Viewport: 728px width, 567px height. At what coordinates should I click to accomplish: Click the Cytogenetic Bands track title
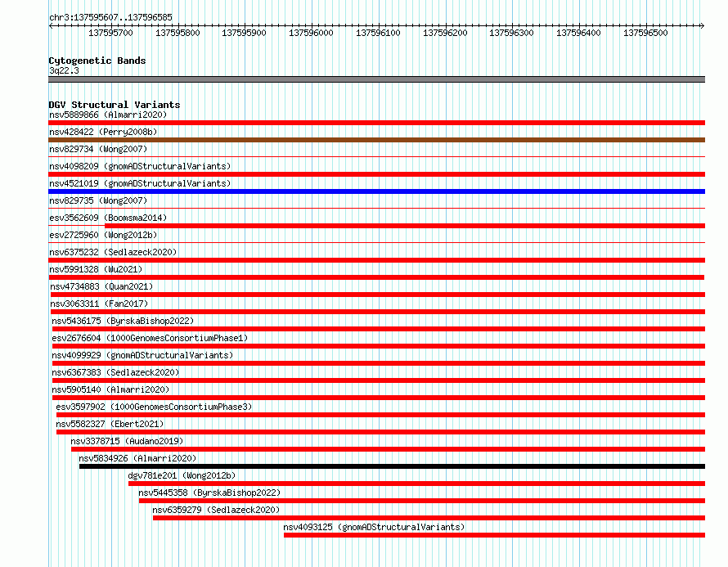coord(97,61)
